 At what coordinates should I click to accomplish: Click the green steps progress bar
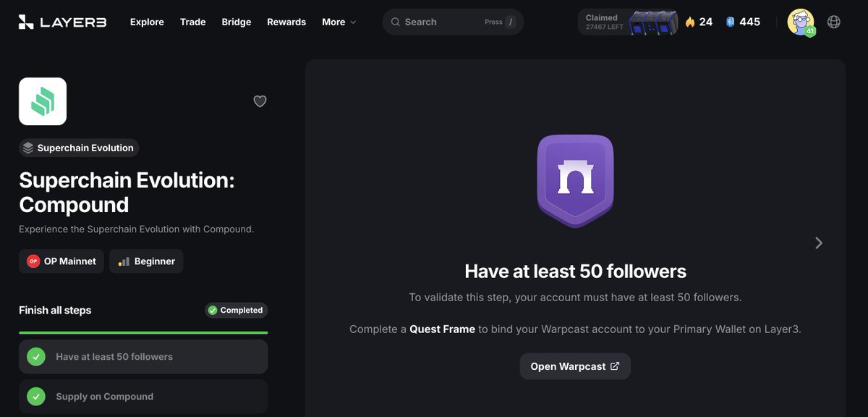[143, 332]
